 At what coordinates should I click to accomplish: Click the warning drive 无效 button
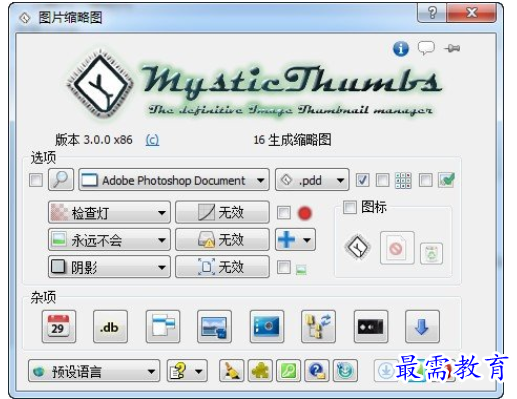tap(222, 240)
